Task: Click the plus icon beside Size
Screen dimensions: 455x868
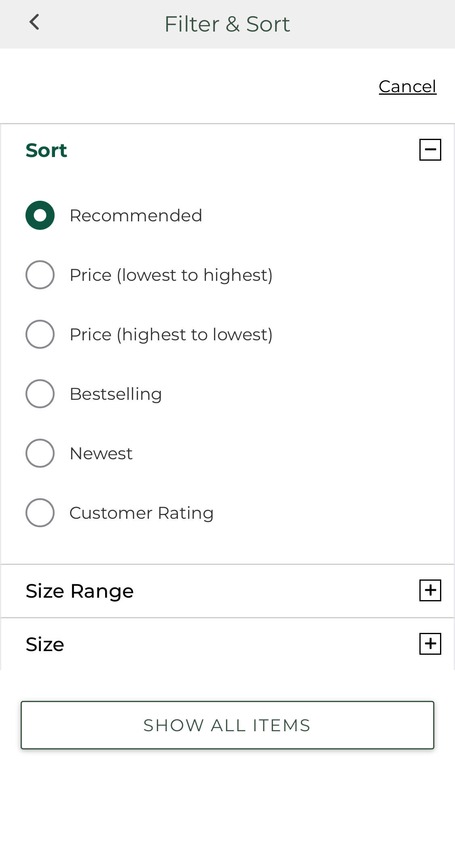Action: tap(430, 644)
